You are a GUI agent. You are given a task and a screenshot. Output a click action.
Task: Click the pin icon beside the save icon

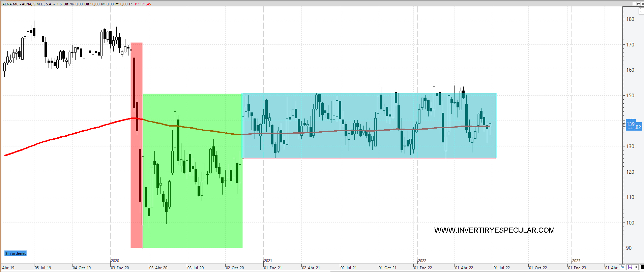point(637,267)
